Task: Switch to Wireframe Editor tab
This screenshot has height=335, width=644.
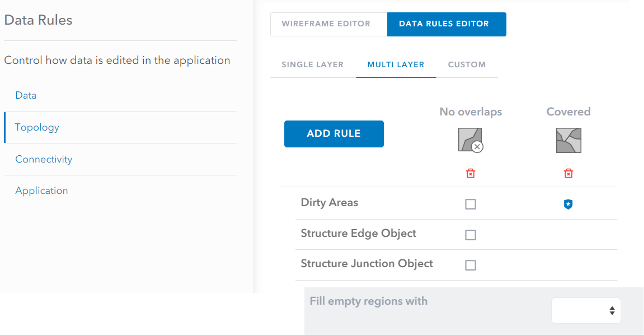Action: [x=329, y=24]
